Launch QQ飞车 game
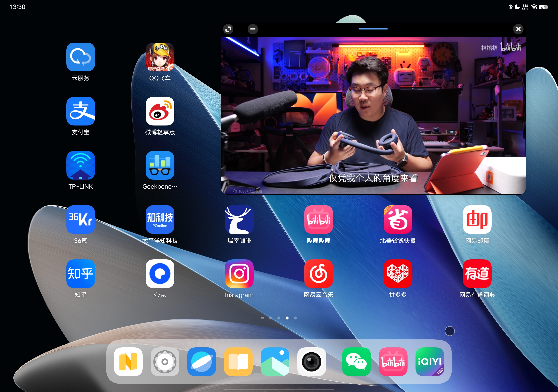Screen dimensions: 558x392 [160, 57]
